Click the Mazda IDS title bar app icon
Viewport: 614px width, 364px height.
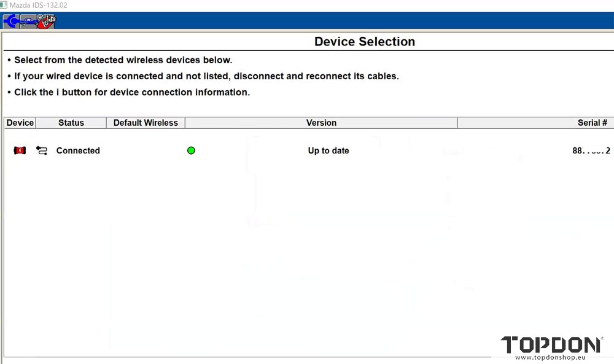[4, 5]
